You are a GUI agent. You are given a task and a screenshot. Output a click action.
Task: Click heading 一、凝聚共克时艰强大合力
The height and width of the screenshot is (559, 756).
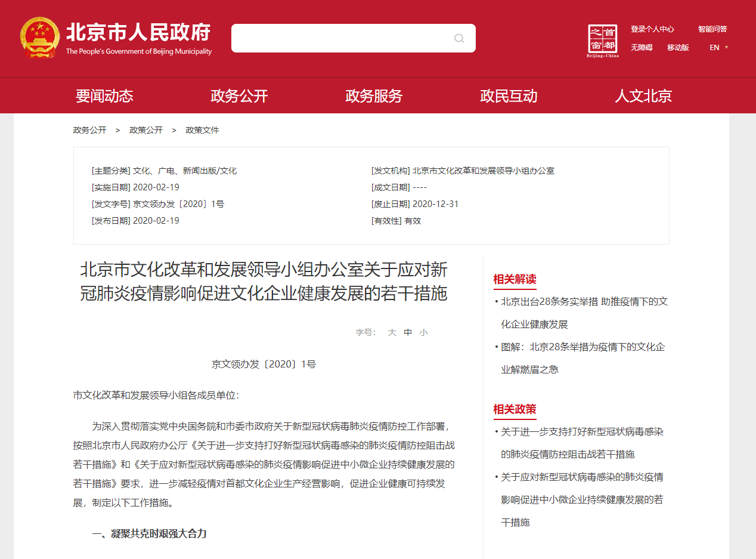tap(150, 533)
